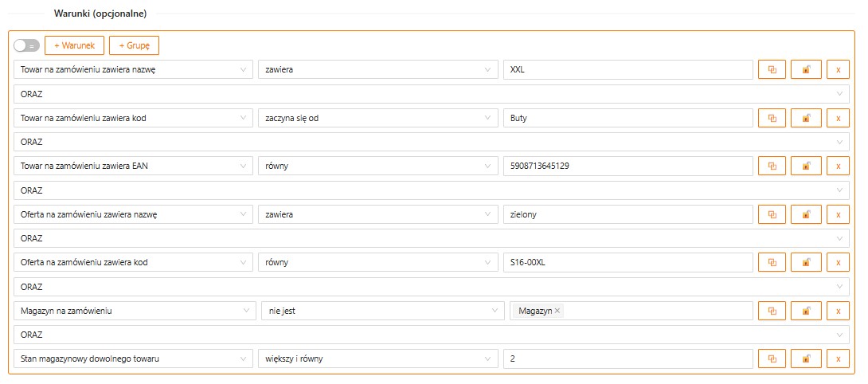Open the first ORAZ logical operator dropdown
This screenshot has height=384, width=868.
pos(431,94)
